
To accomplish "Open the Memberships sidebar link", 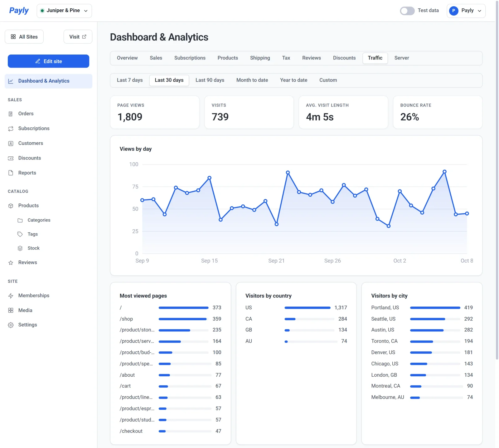I will point(48,296).
